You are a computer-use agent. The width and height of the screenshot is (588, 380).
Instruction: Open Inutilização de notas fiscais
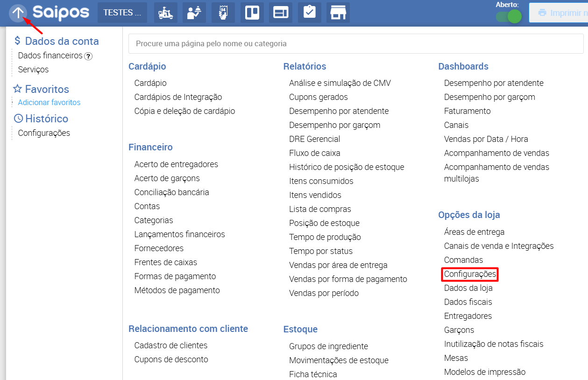click(x=494, y=344)
